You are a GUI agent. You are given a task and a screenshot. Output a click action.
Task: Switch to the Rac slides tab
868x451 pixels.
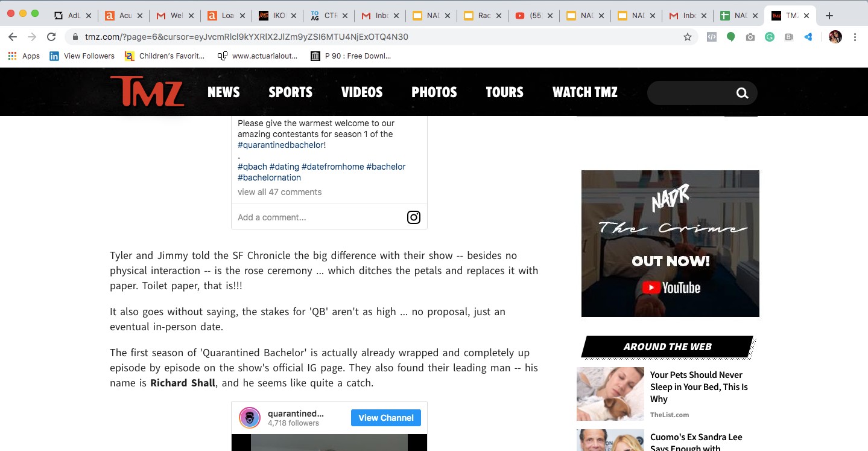478,16
